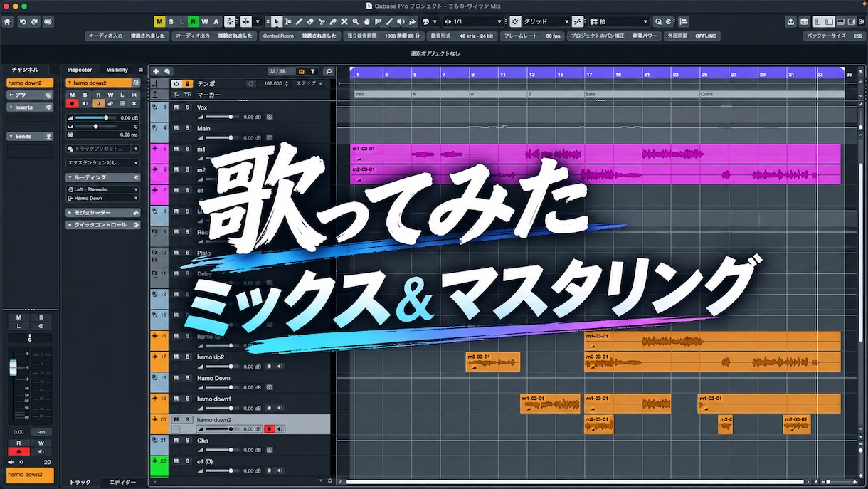
Task: Open the track search magnifier
Action: [329, 71]
